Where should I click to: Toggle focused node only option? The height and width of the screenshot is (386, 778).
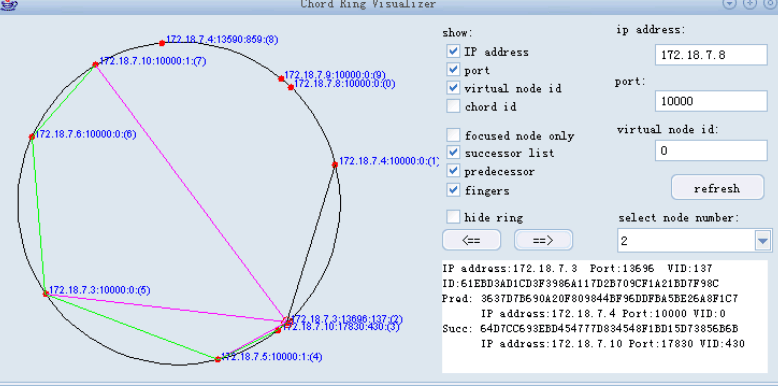tap(453, 135)
